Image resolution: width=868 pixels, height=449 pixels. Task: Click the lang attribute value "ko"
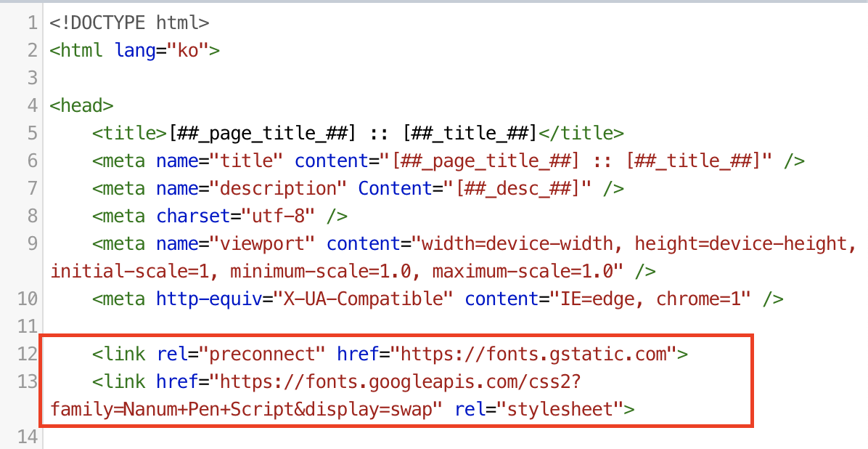click(188, 50)
